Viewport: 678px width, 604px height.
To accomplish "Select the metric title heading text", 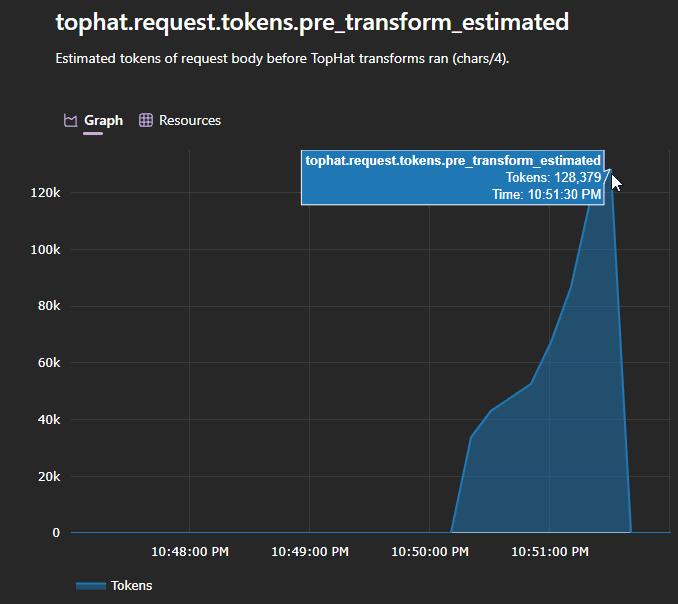I will click(312, 22).
